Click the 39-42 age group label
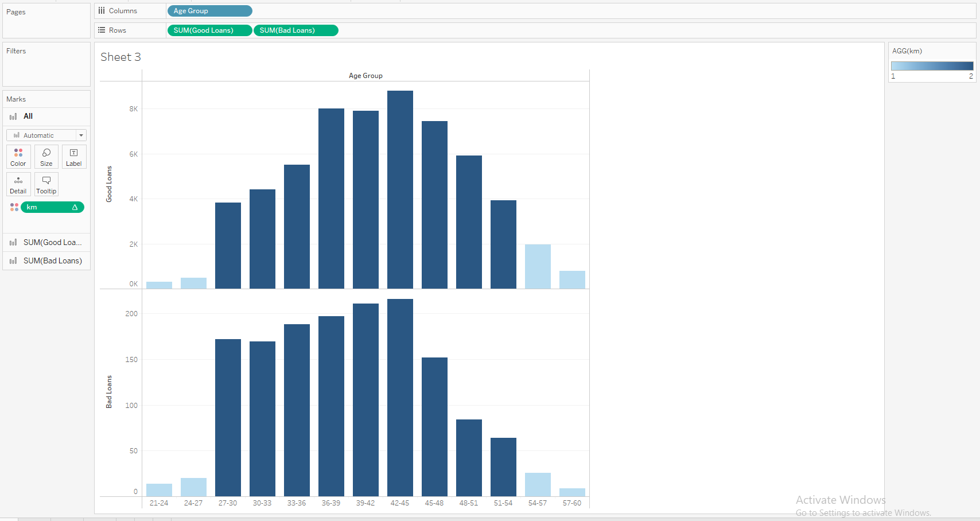The width and height of the screenshot is (980, 521). (365, 503)
